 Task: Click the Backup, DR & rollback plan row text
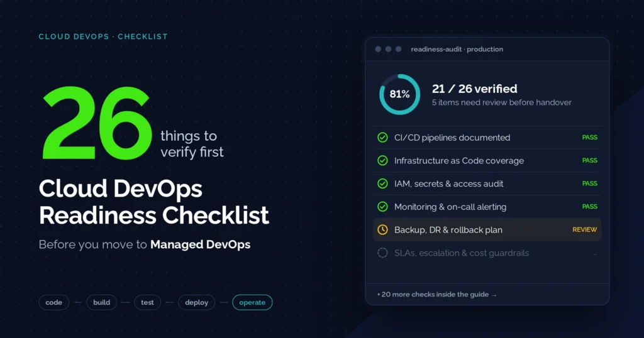[x=448, y=230]
